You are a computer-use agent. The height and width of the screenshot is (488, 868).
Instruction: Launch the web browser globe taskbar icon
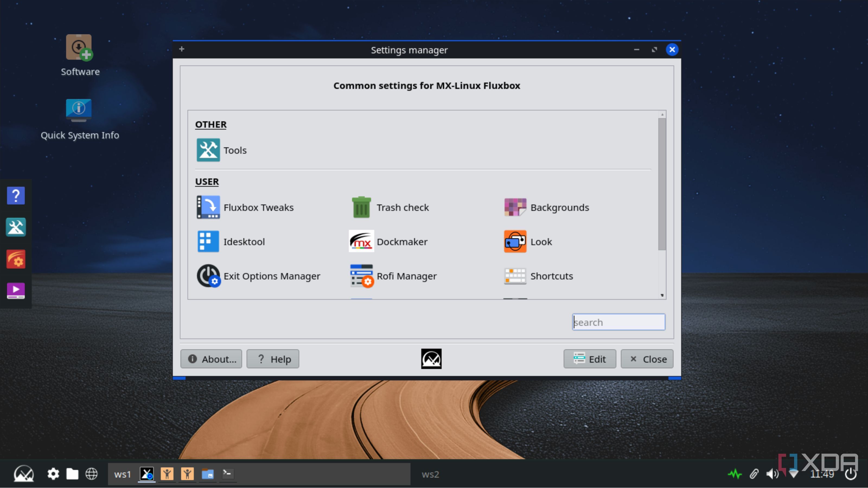tap(91, 474)
